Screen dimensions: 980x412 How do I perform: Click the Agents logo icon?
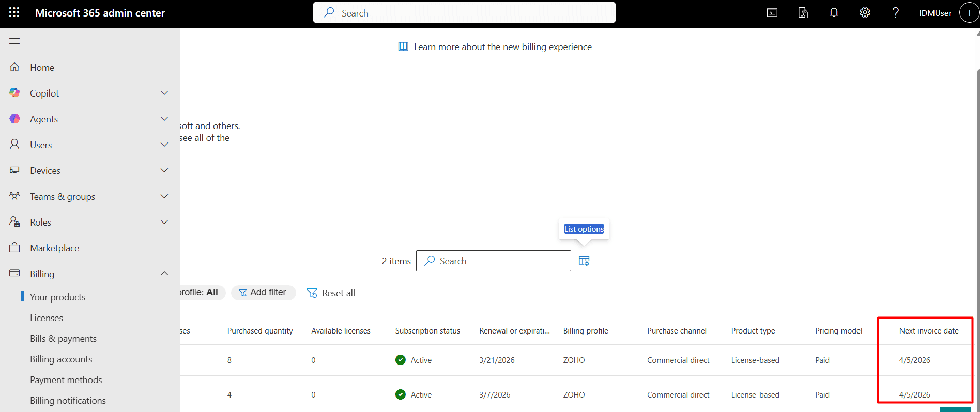(14, 119)
